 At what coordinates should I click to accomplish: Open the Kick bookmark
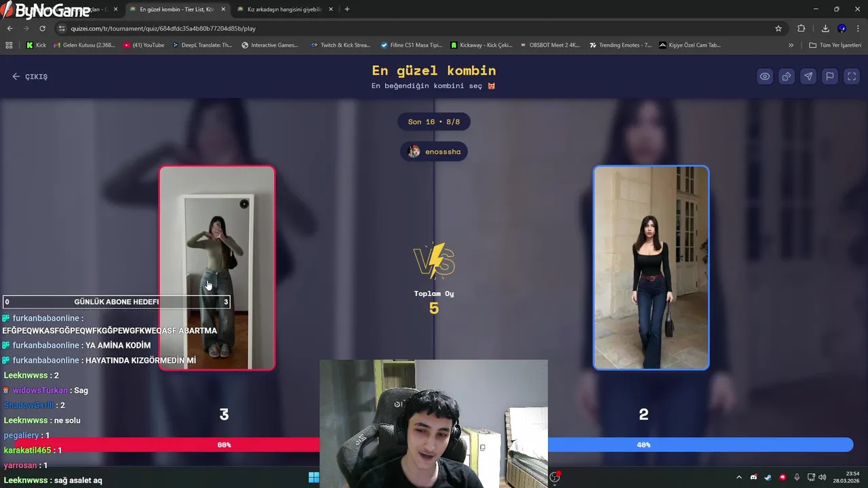pos(36,45)
